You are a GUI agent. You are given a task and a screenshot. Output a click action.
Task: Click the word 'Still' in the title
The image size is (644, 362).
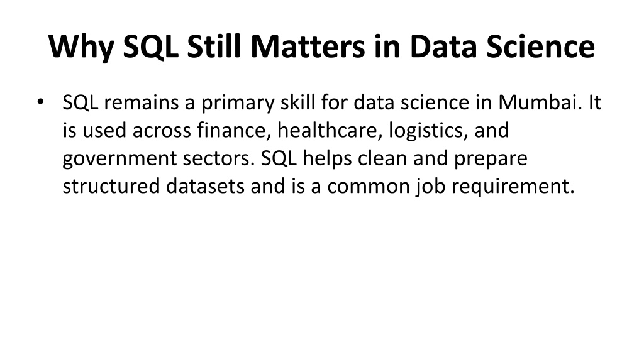pos(214,47)
